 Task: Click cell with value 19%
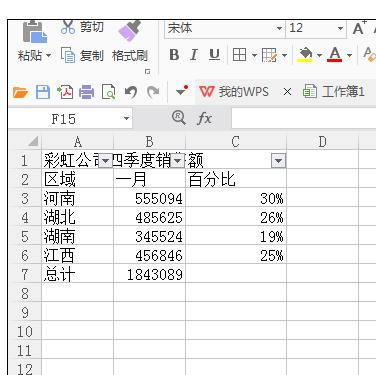[x=236, y=237]
